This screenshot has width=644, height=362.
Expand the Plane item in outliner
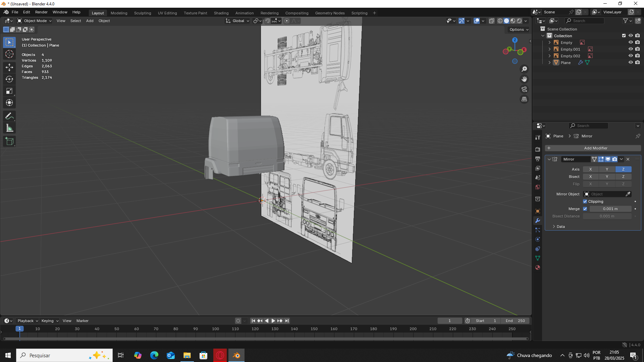coord(549,63)
